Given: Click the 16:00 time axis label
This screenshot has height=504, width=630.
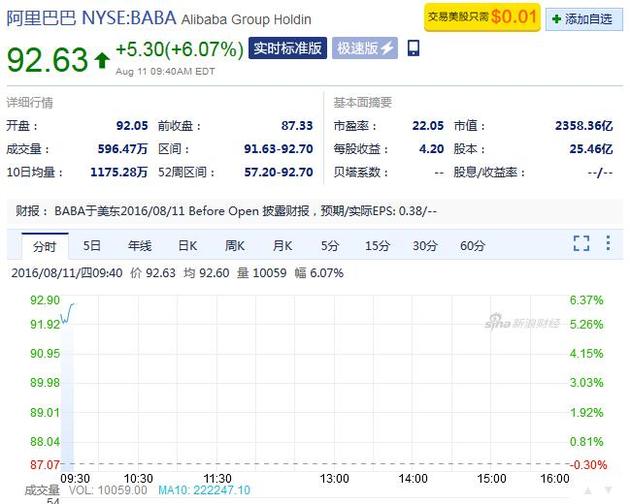Looking at the screenshot, I should [x=555, y=478].
